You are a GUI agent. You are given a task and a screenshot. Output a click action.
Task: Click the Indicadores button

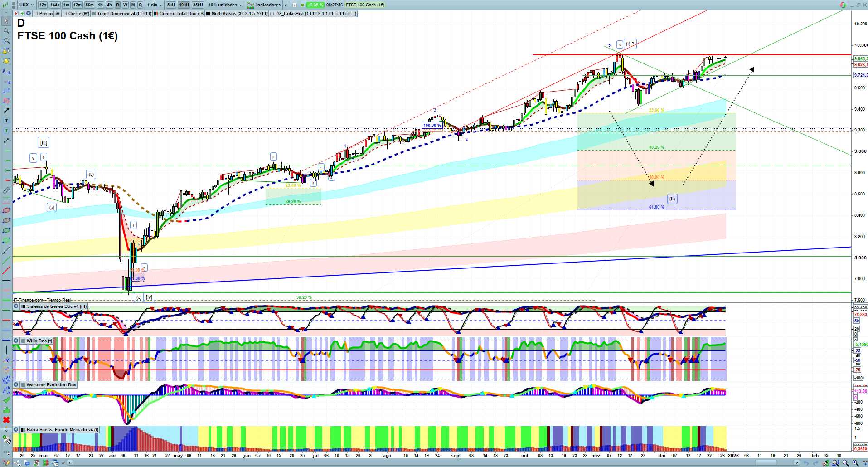pyautogui.click(x=267, y=5)
